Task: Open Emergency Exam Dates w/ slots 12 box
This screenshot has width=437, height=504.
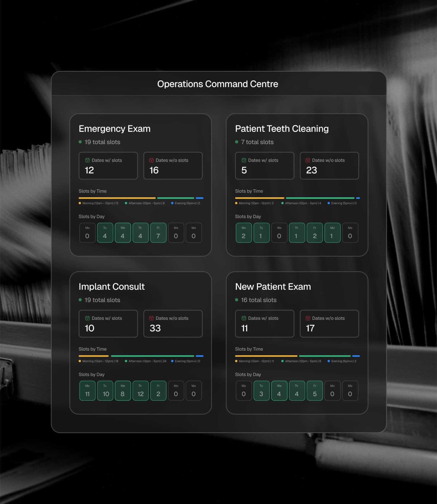Action: 108,166
